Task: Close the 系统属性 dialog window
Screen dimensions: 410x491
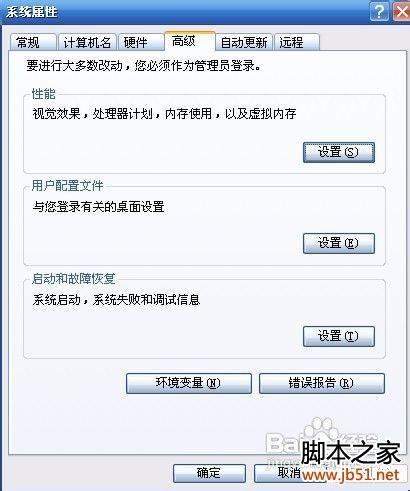Action: point(401,12)
